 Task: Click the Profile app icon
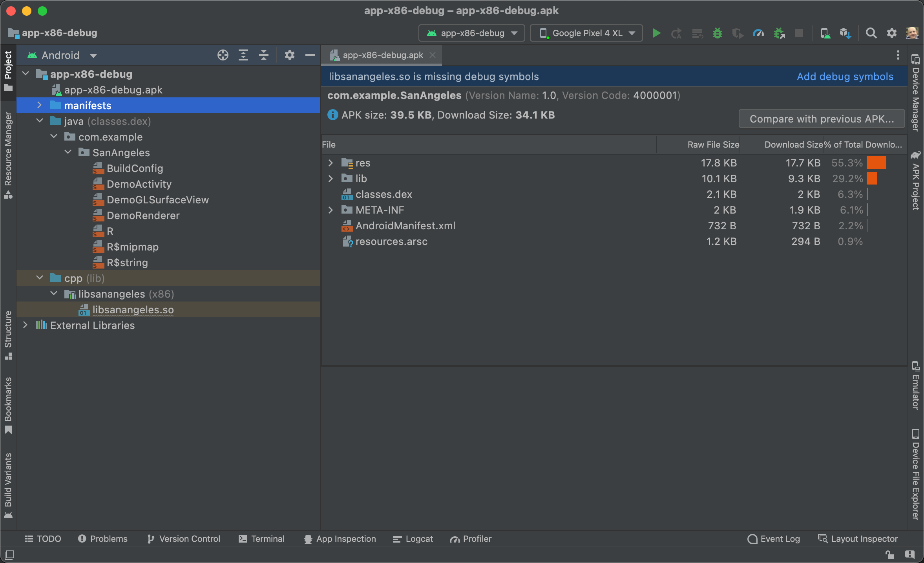click(758, 32)
